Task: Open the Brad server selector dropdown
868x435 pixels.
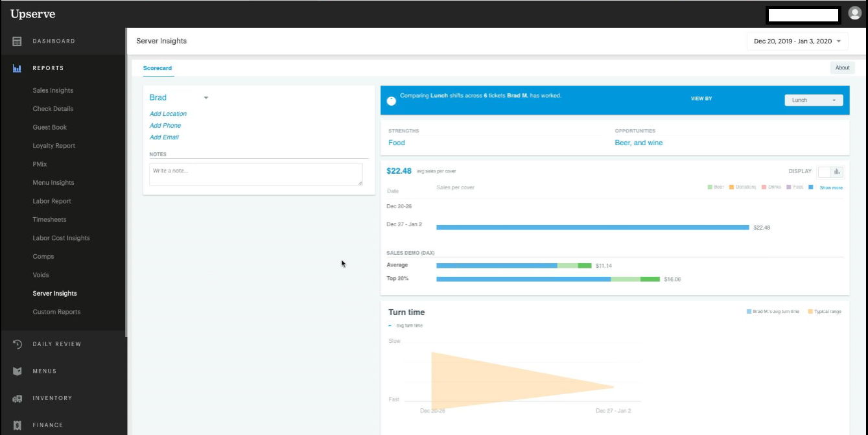Action: 205,98
